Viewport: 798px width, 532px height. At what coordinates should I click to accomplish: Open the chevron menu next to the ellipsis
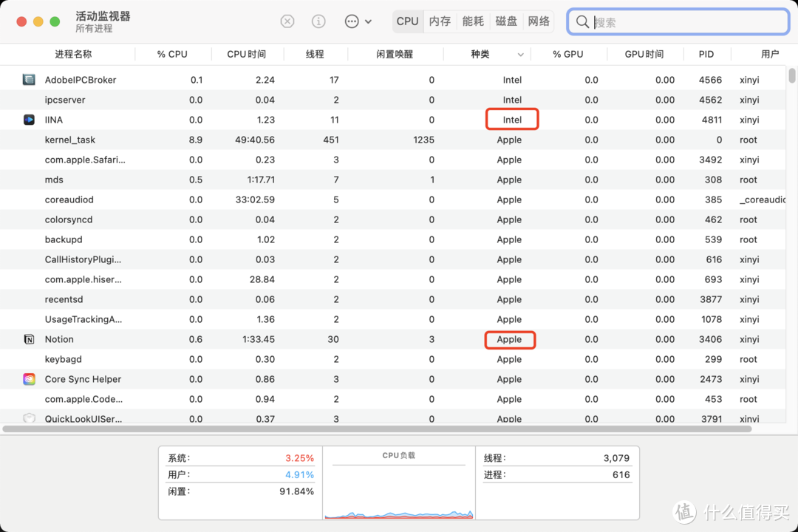(369, 21)
